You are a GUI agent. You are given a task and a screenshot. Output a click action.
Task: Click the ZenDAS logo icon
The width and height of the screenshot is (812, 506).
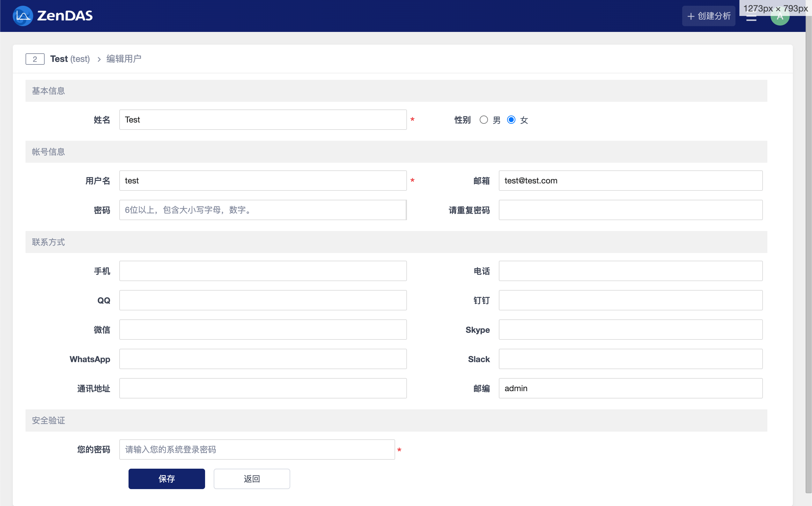pyautogui.click(x=22, y=16)
